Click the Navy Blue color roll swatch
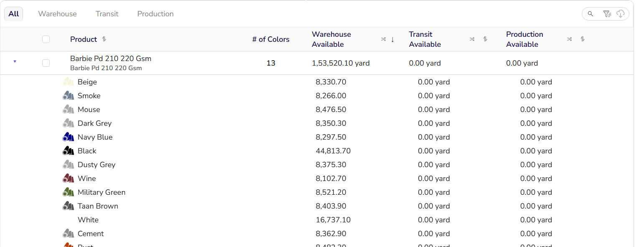 point(68,137)
